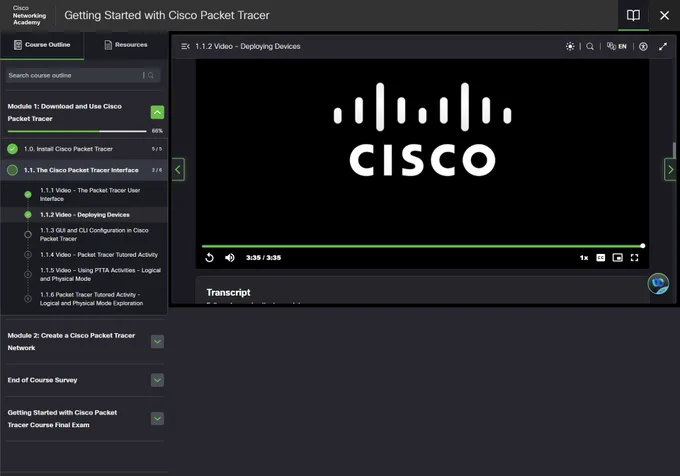Click the status circle for 1.1 Interface section

pos(13,170)
